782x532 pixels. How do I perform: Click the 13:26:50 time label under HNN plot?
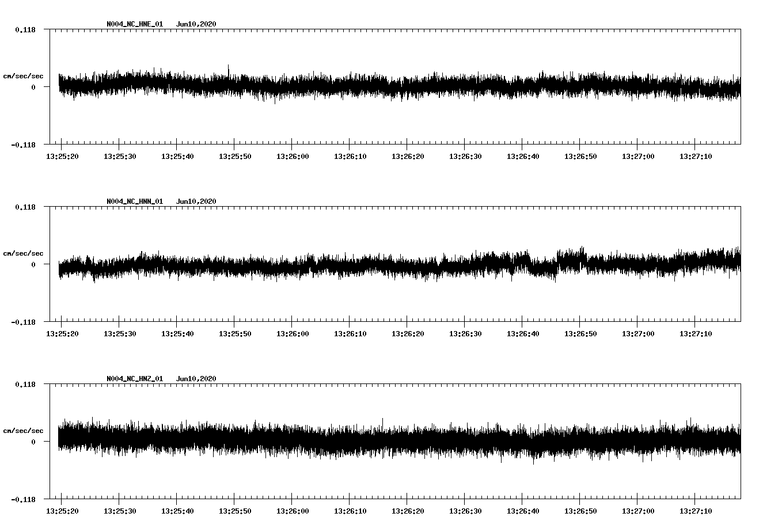click(580, 334)
